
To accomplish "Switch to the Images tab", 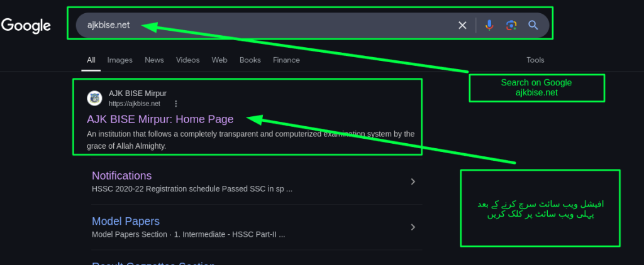I will click(x=120, y=60).
